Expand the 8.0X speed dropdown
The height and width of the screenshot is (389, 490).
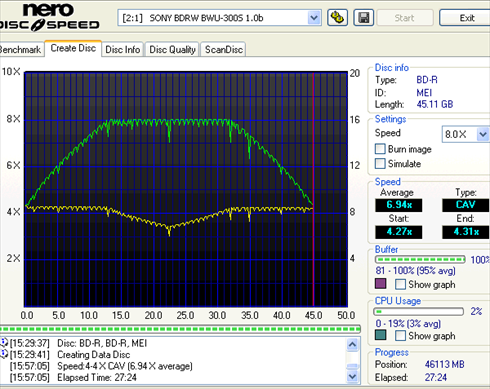483,134
